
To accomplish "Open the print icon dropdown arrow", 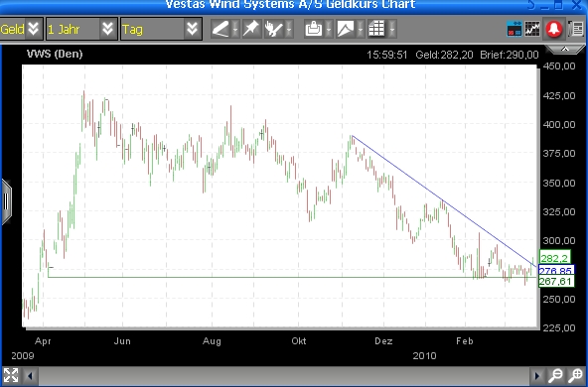I will 329,29.
